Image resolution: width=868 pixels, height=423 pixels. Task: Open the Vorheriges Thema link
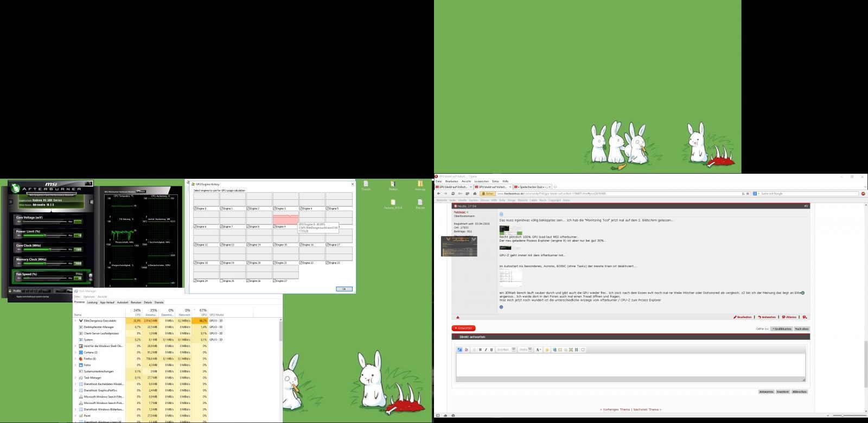click(x=615, y=409)
